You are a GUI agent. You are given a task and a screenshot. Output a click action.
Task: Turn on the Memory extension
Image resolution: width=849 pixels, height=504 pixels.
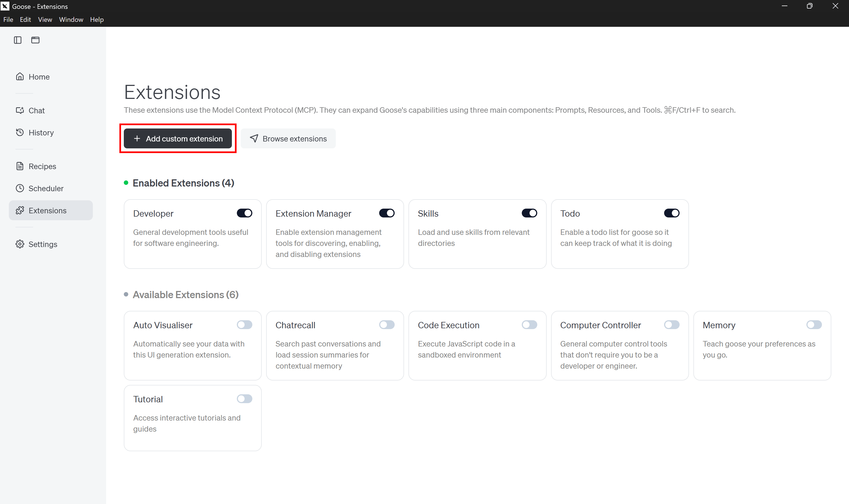pyautogui.click(x=814, y=325)
